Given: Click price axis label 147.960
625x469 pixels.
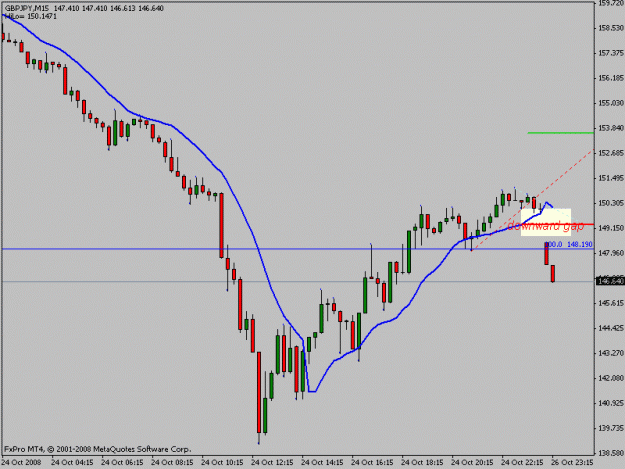Looking at the screenshot, I should tap(611, 253).
